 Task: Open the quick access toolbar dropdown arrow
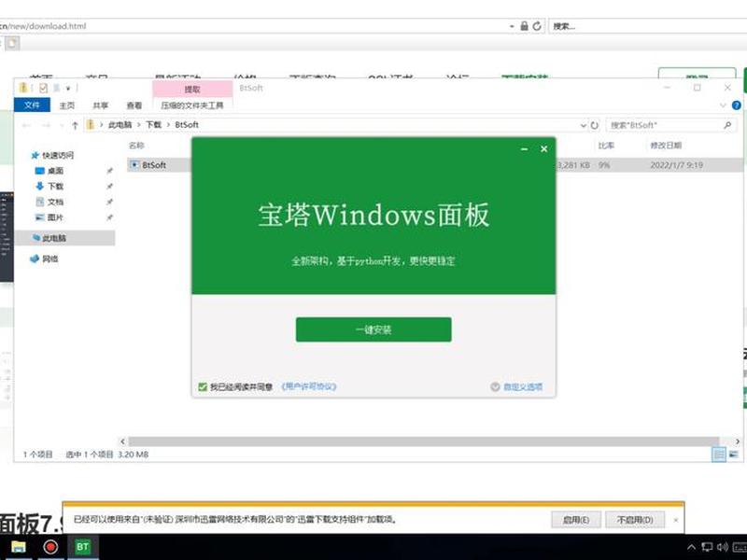pyautogui.click(x=68, y=89)
